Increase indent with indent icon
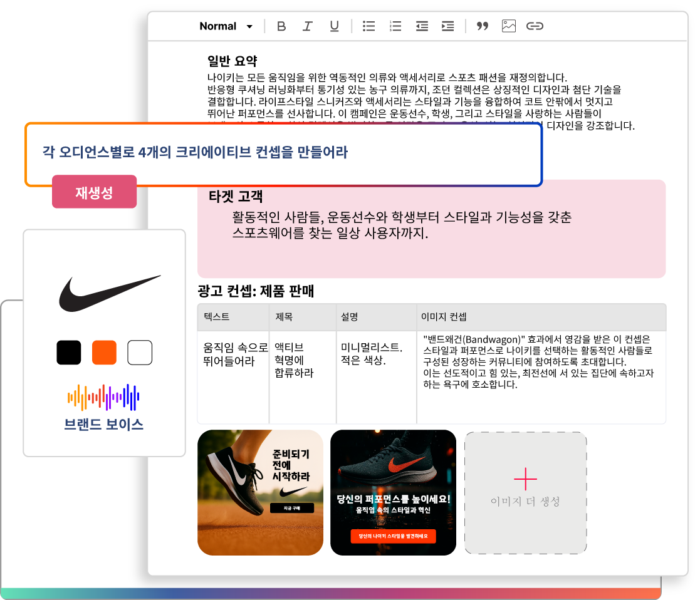700x600 pixels. pos(447,26)
